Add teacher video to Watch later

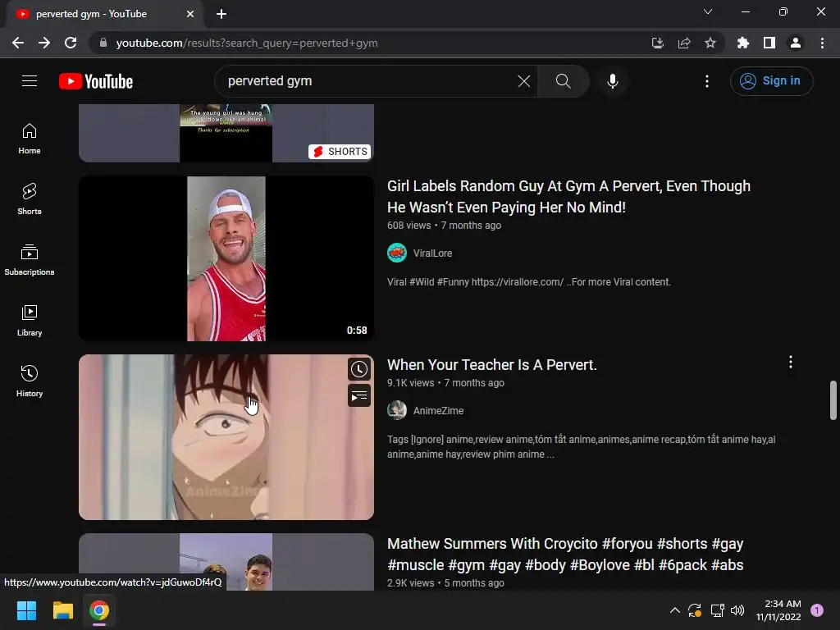(359, 369)
